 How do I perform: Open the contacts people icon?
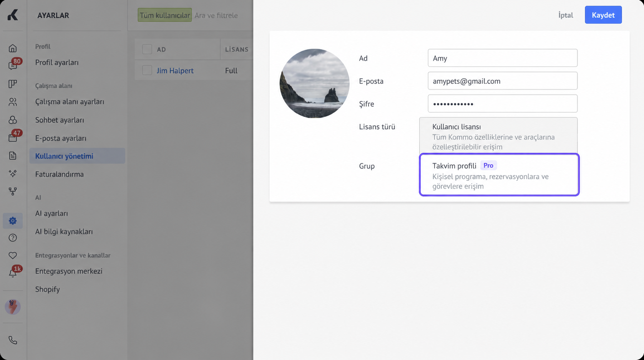13,102
